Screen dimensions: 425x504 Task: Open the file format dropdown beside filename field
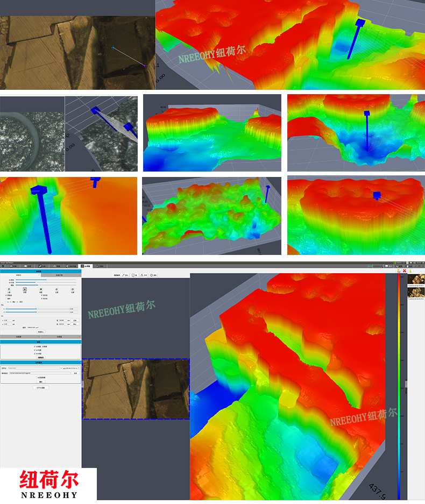pyautogui.click(x=71, y=368)
